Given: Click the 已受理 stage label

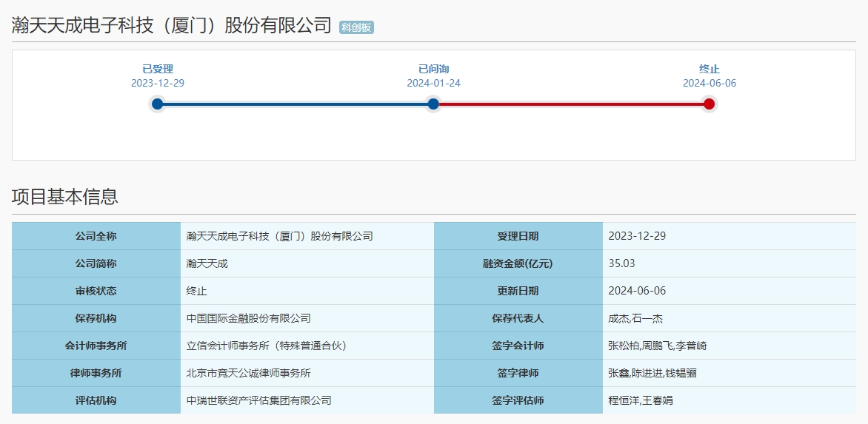Looking at the screenshot, I should click(158, 69).
